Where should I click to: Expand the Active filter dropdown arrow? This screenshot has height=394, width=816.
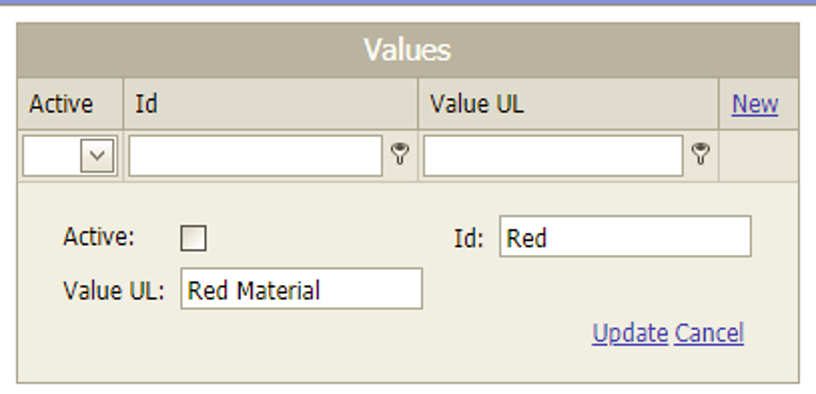(97, 156)
